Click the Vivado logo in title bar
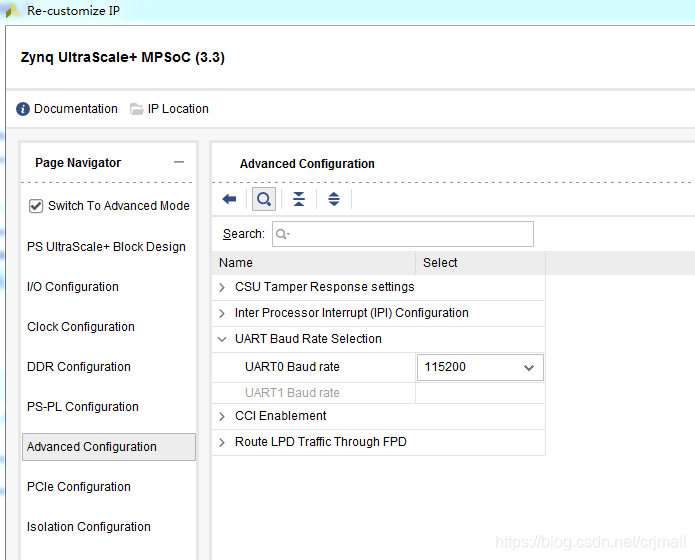This screenshot has height=560, width=695. pos(12,11)
